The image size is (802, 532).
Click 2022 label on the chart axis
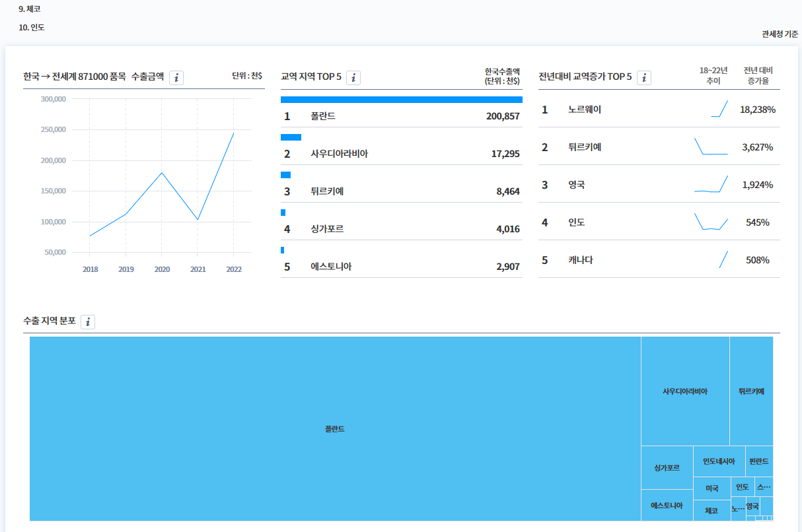pyautogui.click(x=234, y=269)
